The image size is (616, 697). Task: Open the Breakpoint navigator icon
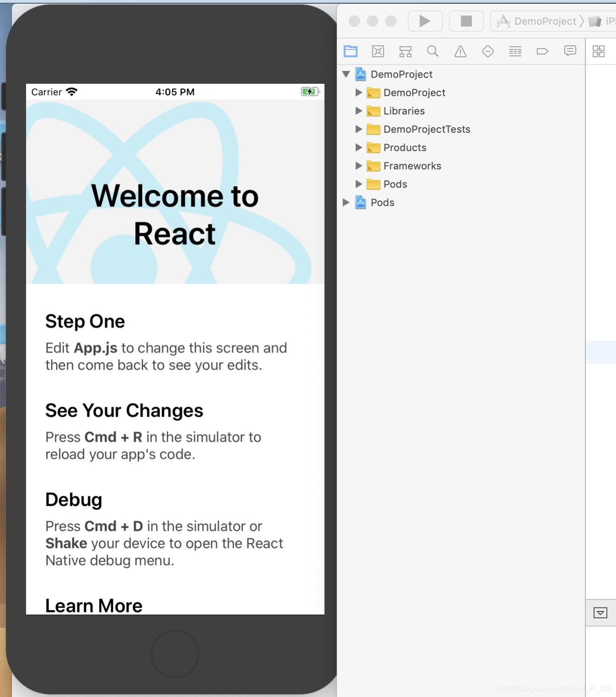coord(542,51)
